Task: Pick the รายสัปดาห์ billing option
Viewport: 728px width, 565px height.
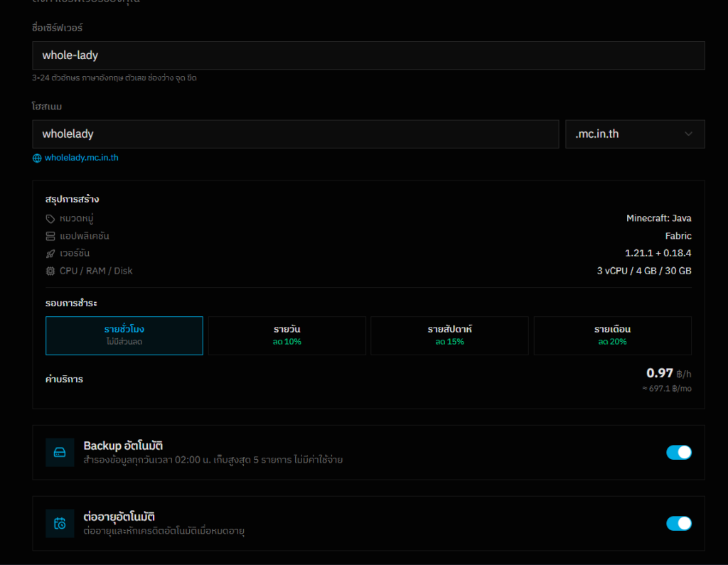Action: (449, 335)
